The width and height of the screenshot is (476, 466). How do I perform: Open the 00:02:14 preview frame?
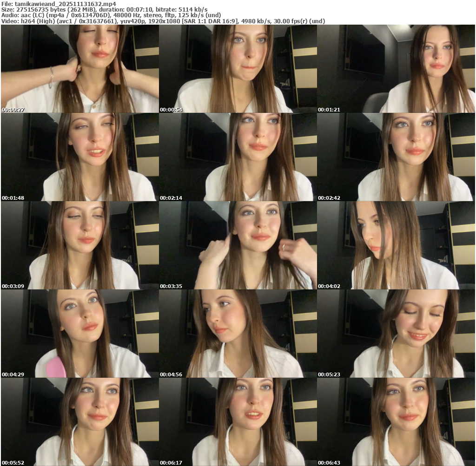(238, 157)
